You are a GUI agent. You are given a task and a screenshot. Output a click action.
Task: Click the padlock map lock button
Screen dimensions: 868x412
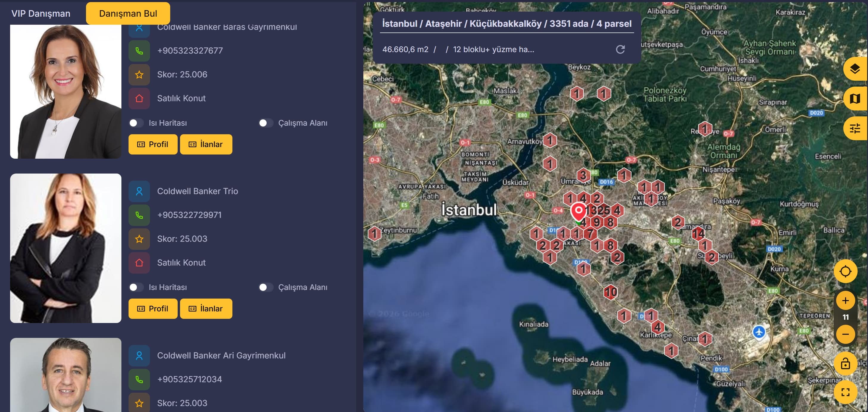(x=845, y=364)
